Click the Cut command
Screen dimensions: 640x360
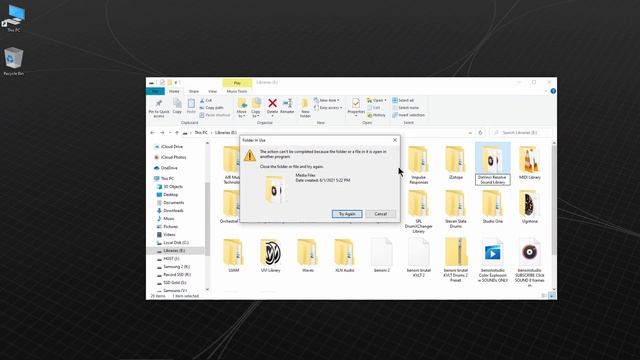pos(206,100)
